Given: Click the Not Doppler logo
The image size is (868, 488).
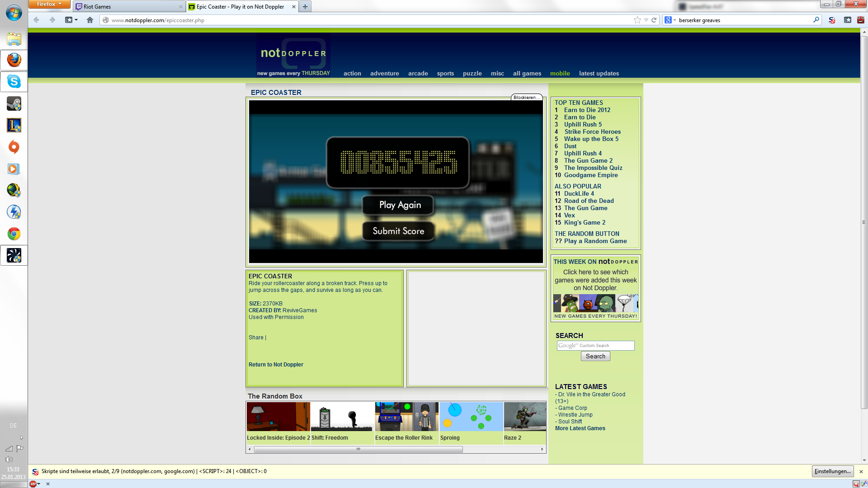Looking at the screenshot, I should 293,53.
